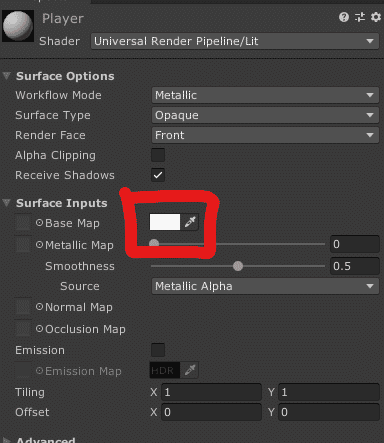Click the Smoothness slider handle
Viewport: 384px width, 443px height.
click(x=238, y=266)
